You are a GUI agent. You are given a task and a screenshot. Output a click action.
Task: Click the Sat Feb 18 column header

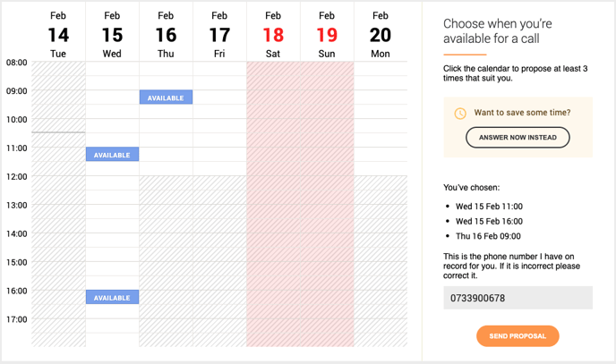click(x=273, y=35)
